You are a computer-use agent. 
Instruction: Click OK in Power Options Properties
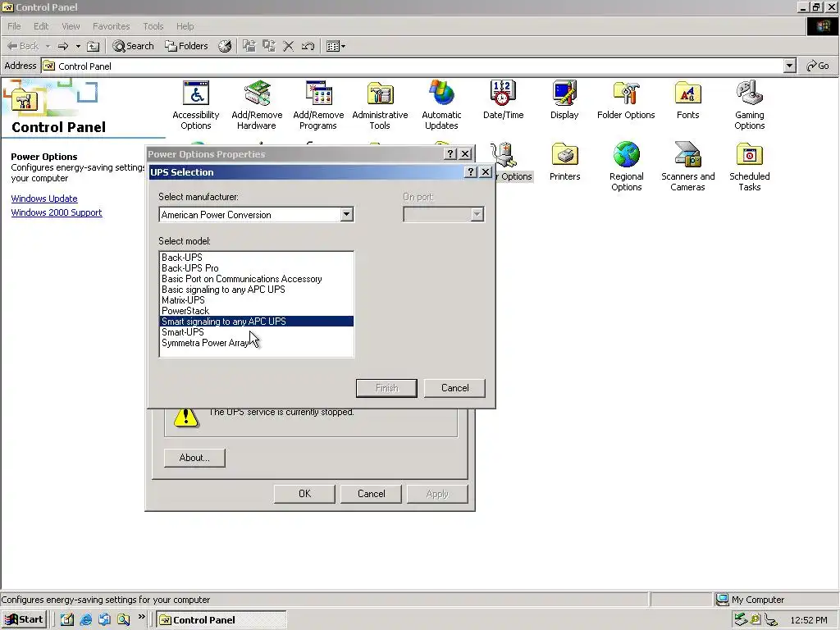pos(304,494)
